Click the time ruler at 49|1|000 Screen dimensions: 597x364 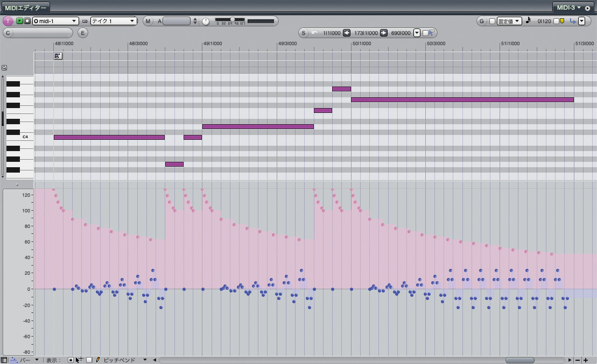click(212, 44)
